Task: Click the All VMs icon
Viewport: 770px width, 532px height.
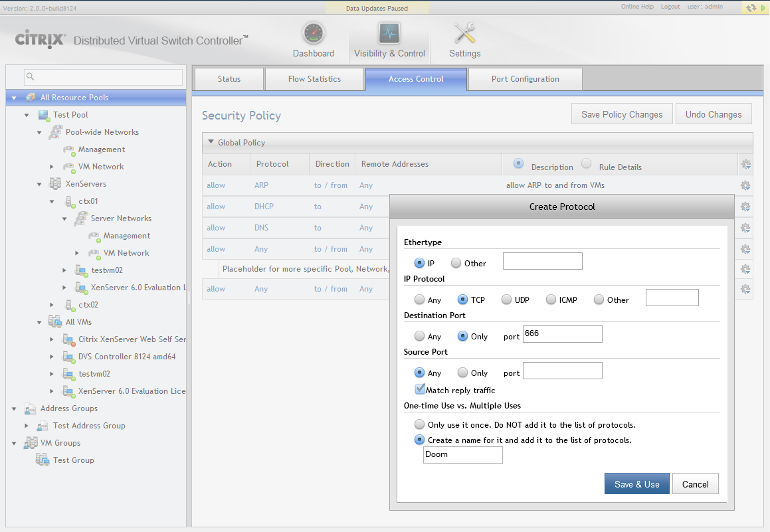Action: point(55,322)
